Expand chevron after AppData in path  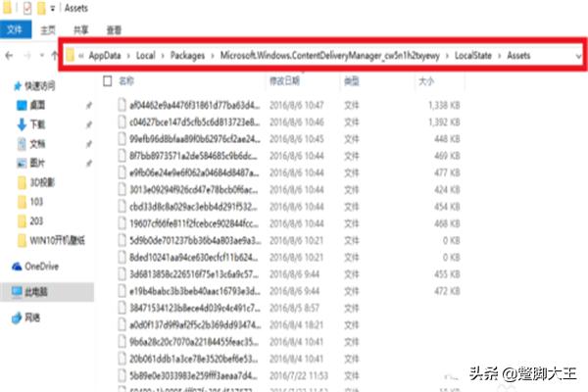coord(128,56)
